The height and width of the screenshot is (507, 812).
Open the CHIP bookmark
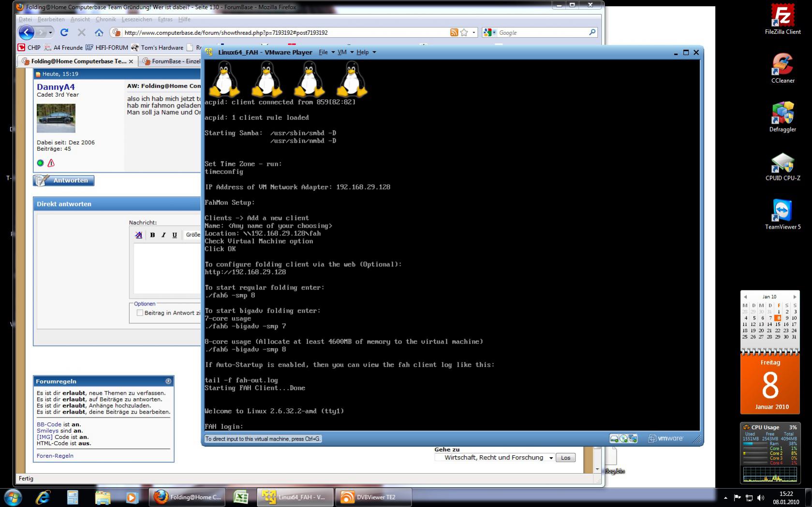(x=29, y=47)
